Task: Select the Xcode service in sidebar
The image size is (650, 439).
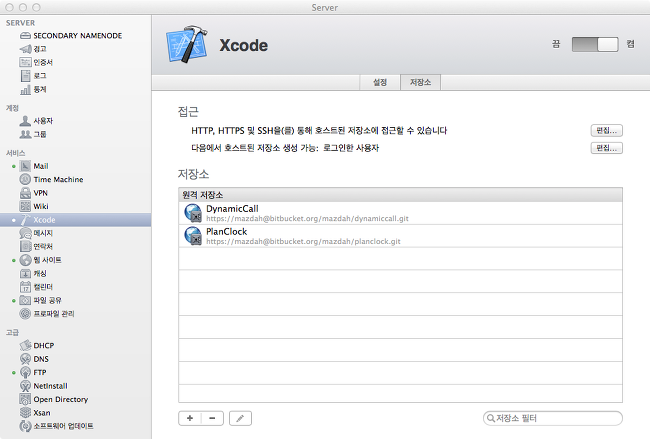Action: tap(75, 220)
